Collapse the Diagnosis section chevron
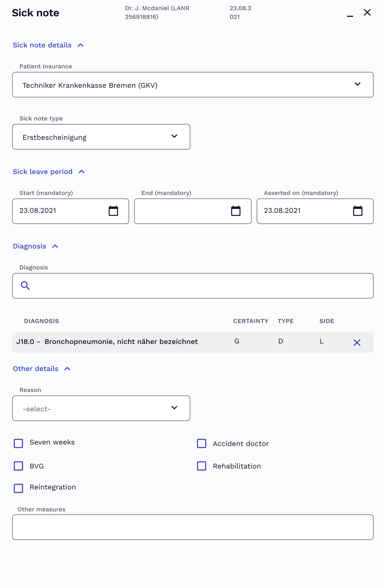 (x=55, y=246)
